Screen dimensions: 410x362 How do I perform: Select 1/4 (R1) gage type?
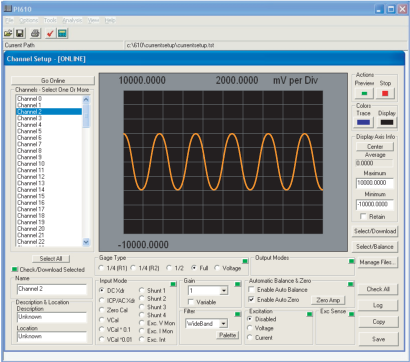(x=113, y=268)
